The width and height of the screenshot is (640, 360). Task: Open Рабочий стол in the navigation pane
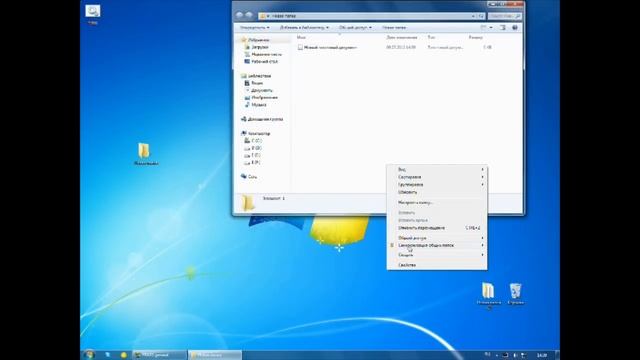261,62
